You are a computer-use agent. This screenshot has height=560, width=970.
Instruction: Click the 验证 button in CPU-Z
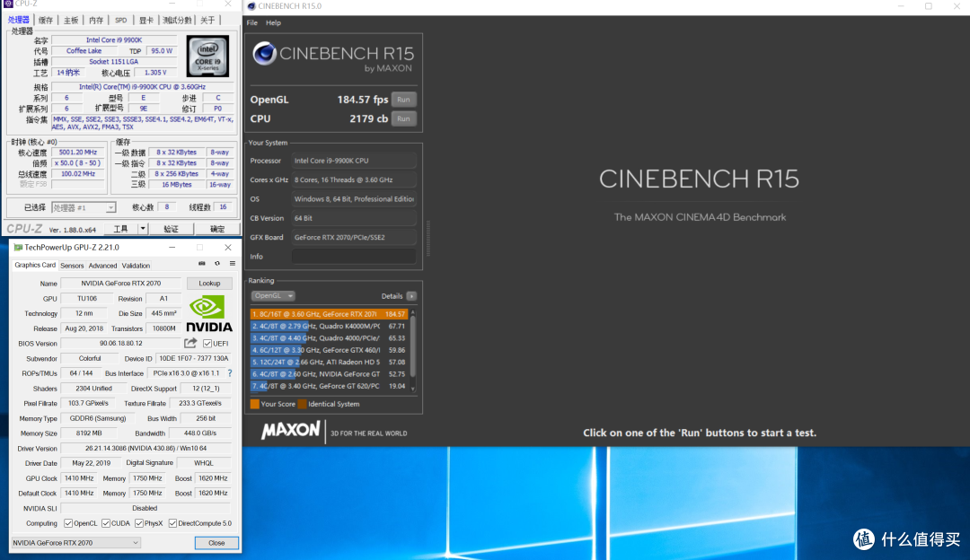pos(171,229)
